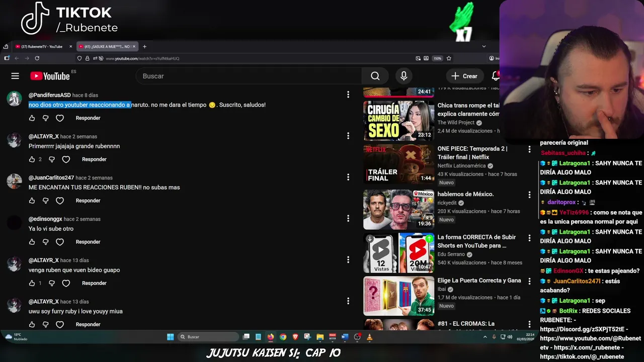Open options for ONE PIECE trailer video

[x=529, y=149]
